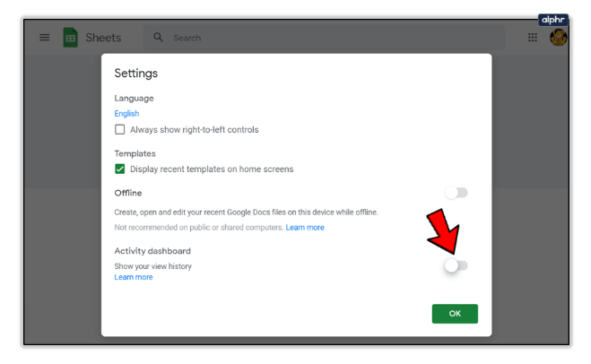Click the Sheets title text
591x364 pixels.
103,38
